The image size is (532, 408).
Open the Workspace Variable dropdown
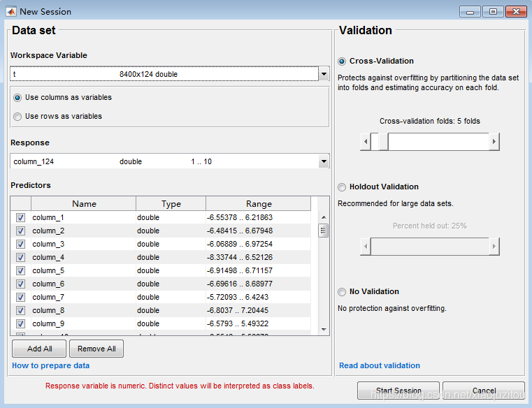point(323,73)
